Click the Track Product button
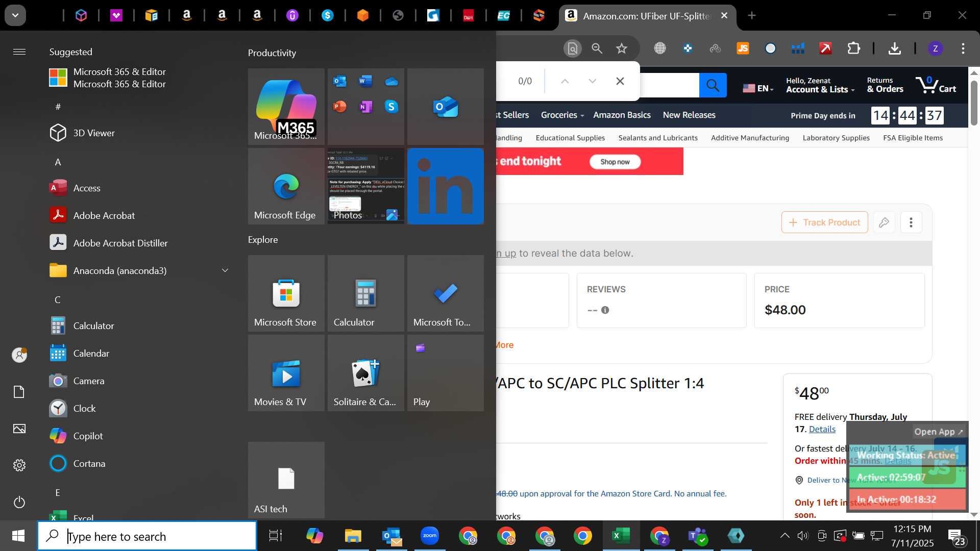Image resolution: width=980 pixels, height=551 pixels. 824,222
